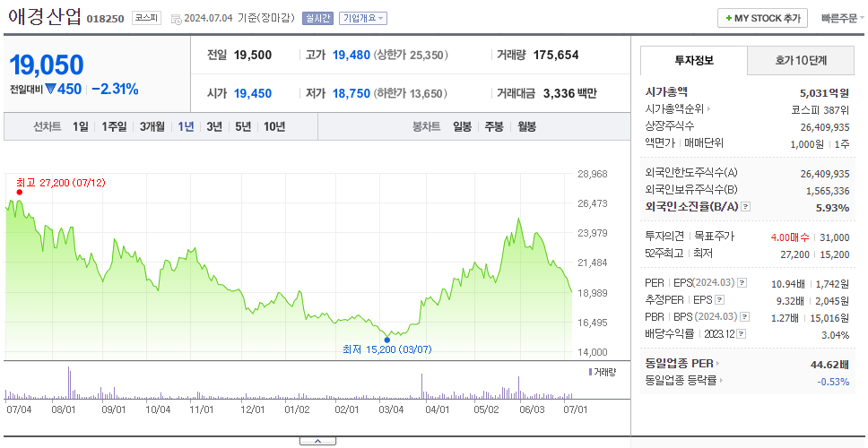Click the 거래량 legend in volume chart
Viewport: 868px width, 448px height.
[x=603, y=372]
